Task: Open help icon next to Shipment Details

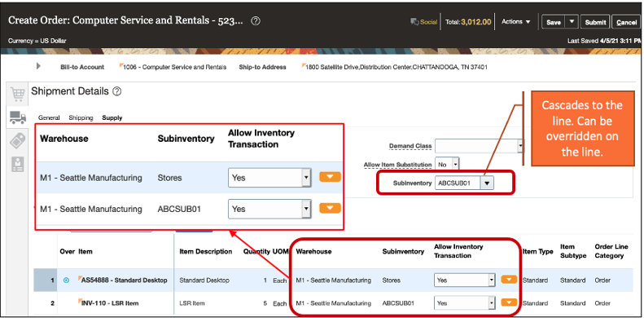Action: [117, 92]
